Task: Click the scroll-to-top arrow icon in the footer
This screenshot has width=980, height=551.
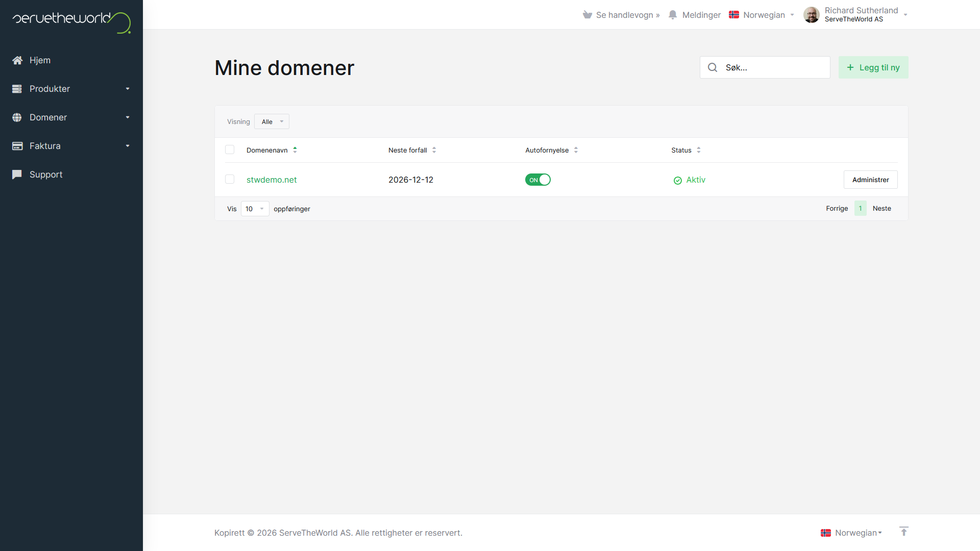Action: click(903, 532)
